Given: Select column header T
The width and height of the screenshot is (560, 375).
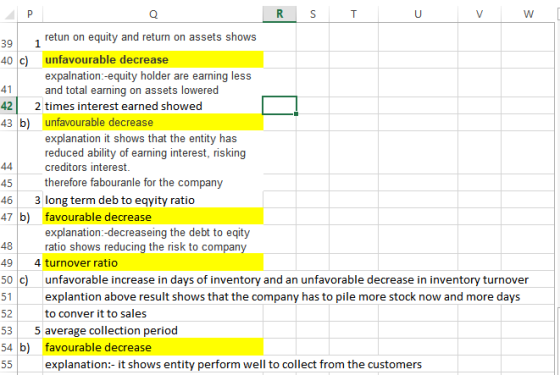Looking at the screenshot, I should 354,14.
